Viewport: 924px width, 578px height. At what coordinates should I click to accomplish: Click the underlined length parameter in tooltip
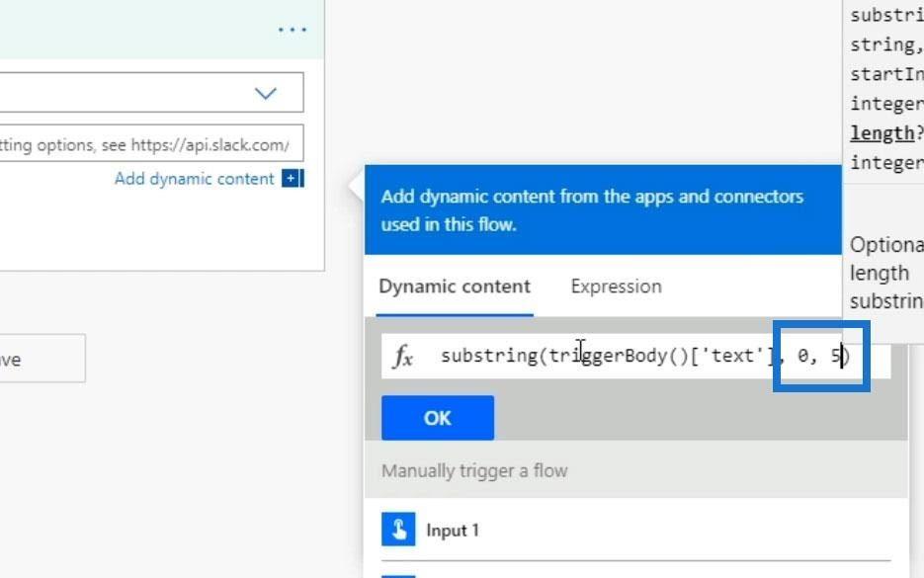(x=882, y=133)
